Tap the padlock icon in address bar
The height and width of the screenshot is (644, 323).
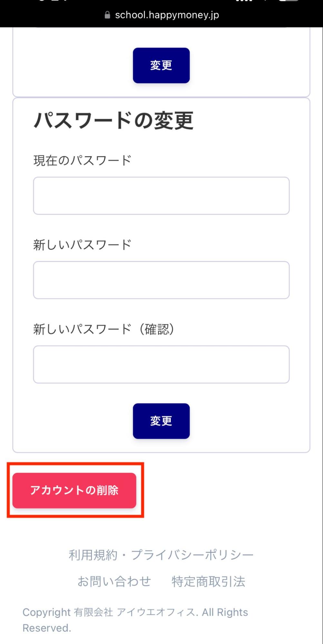[107, 15]
